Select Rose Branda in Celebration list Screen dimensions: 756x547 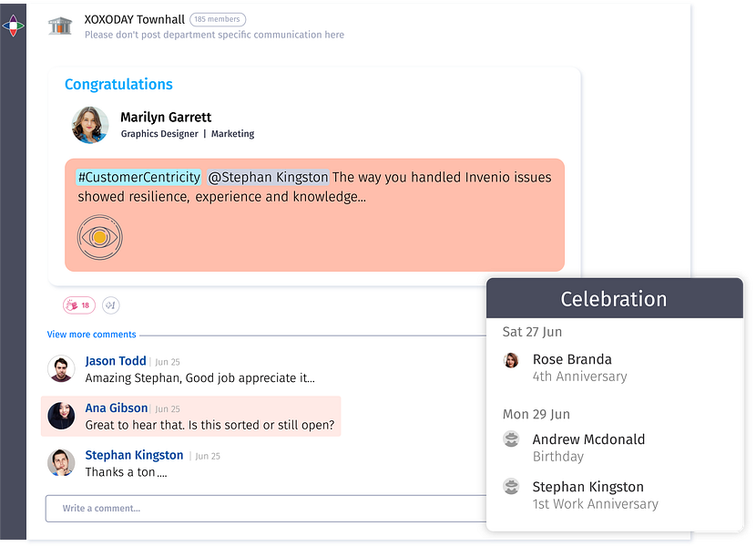click(572, 359)
